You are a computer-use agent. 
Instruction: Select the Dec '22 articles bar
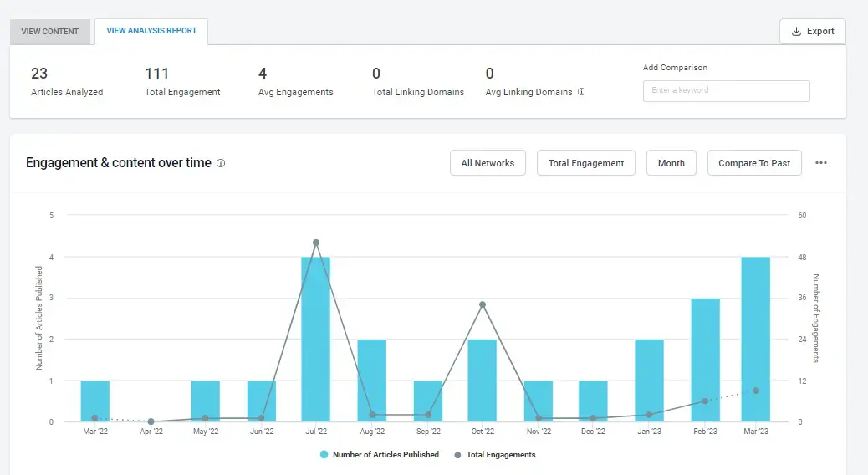[x=593, y=401]
